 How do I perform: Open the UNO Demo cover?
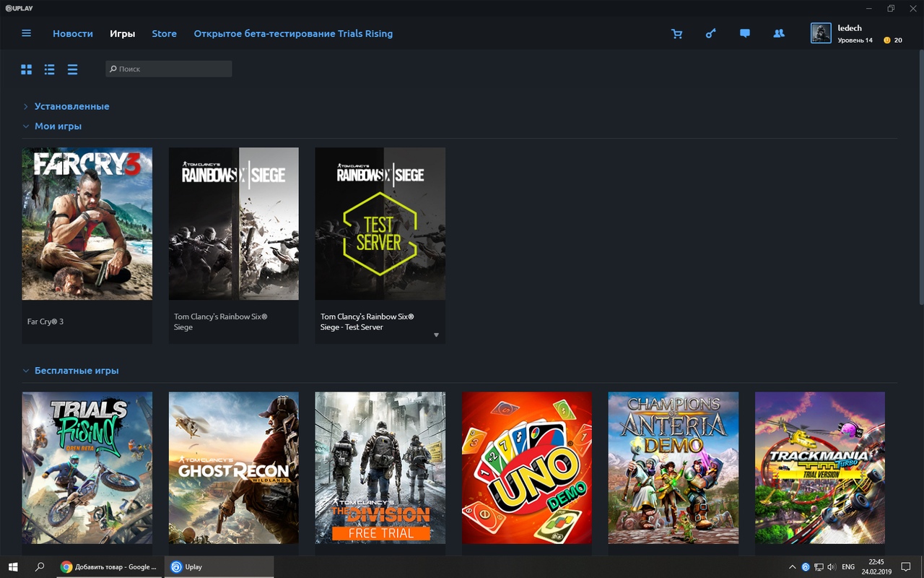(527, 468)
